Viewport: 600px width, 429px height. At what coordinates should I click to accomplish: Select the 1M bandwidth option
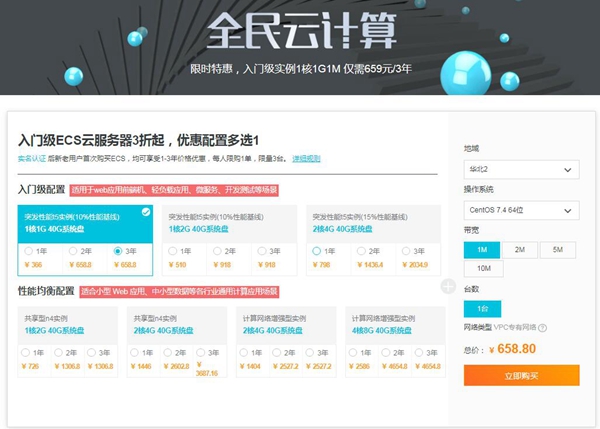coord(482,250)
